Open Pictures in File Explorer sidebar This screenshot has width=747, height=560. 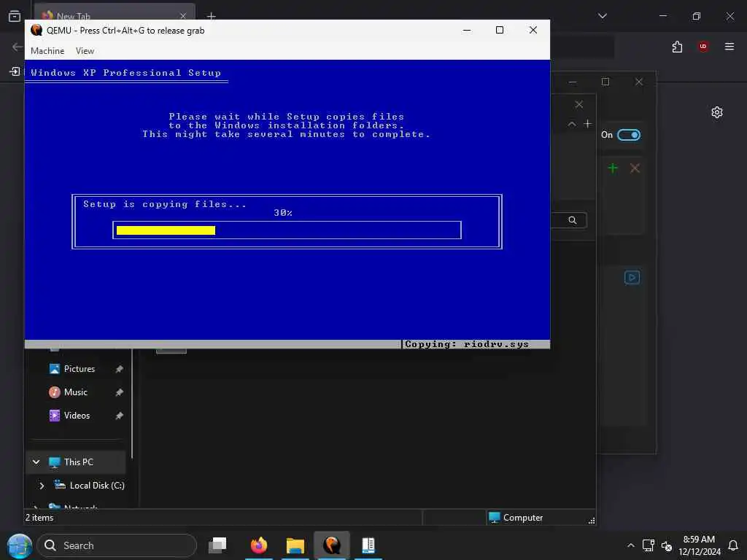[x=79, y=369]
